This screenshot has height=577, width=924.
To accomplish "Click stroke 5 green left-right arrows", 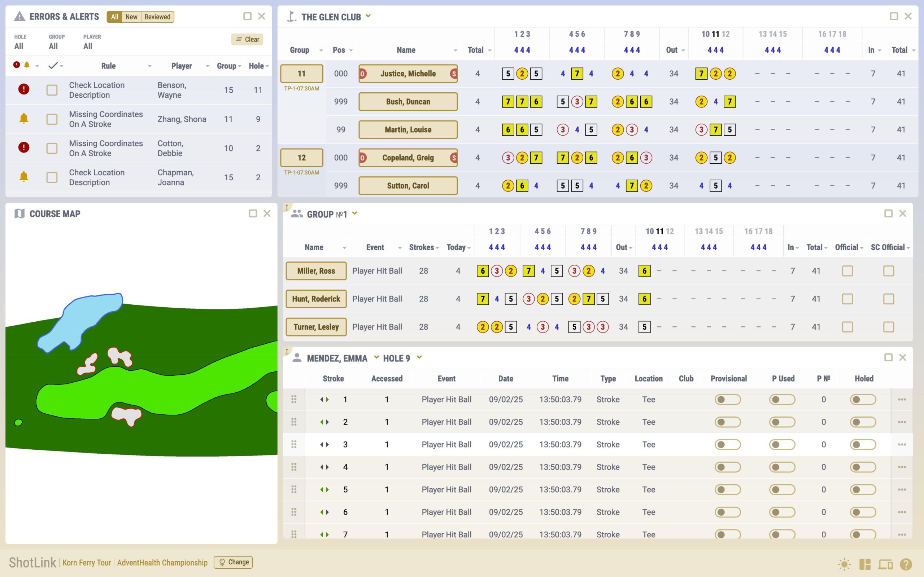I will click(x=324, y=490).
